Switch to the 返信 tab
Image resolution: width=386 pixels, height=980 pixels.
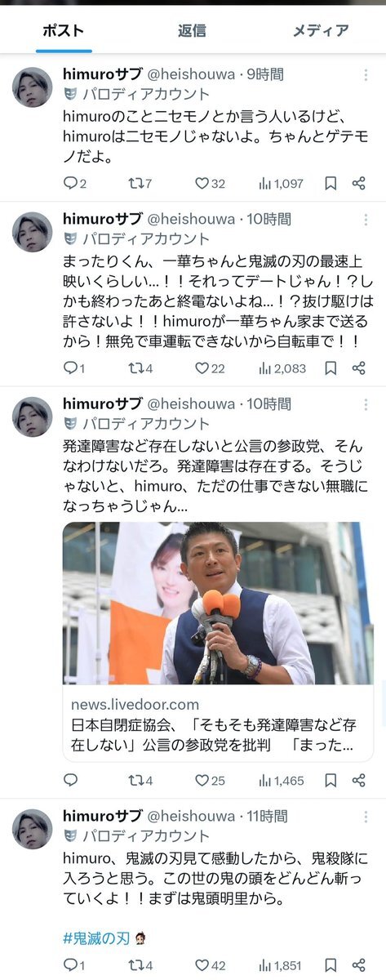click(192, 31)
